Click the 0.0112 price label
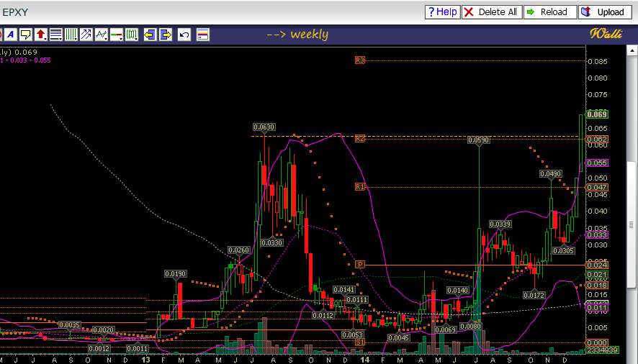This screenshot has height=364, width=638. click(x=323, y=315)
